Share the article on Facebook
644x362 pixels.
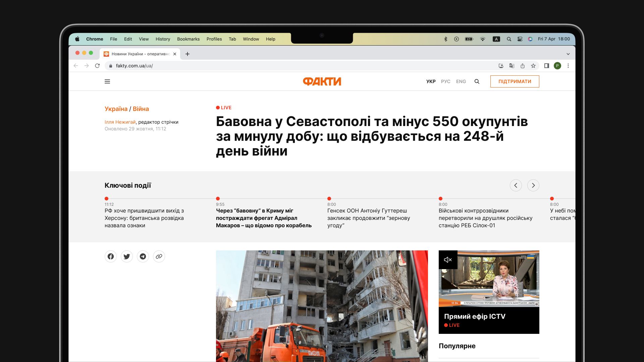[110, 256]
